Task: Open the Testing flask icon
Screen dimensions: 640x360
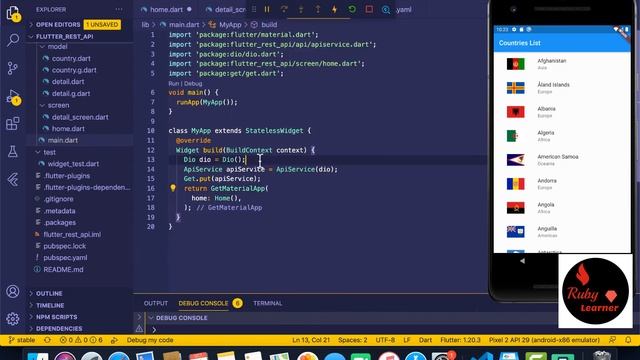Action: tap(13, 151)
